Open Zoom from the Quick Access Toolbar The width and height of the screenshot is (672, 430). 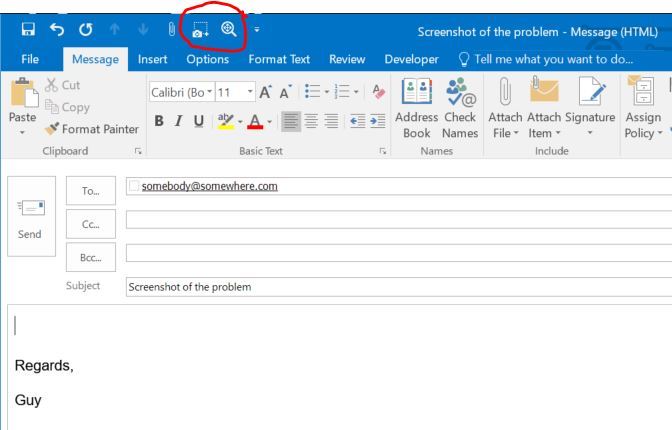pyautogui.click(x=228, y=29)
